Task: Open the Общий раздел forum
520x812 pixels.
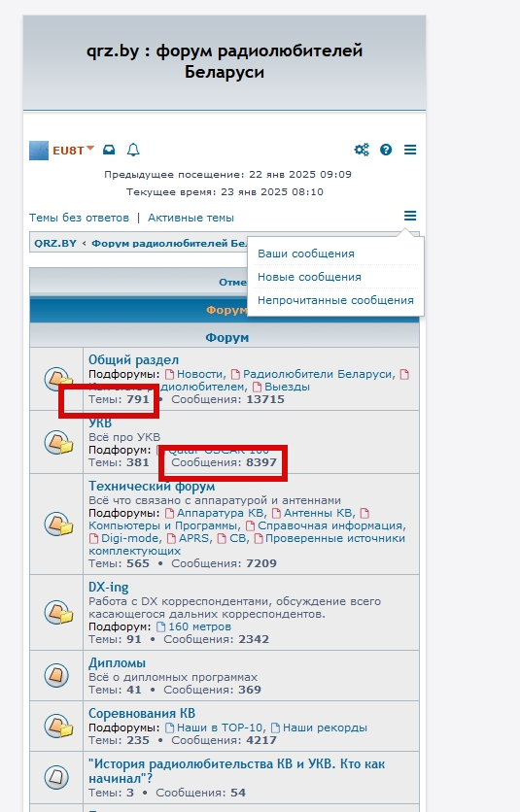Action: coord(134,360)
